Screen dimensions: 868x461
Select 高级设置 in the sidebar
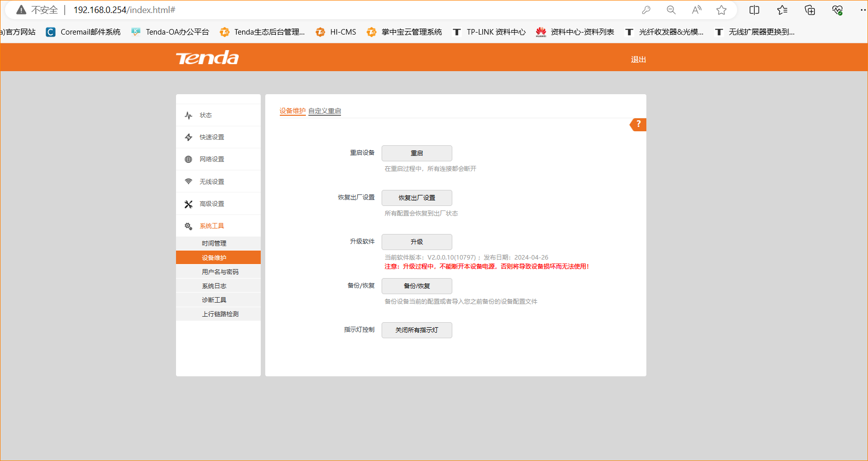218,204
